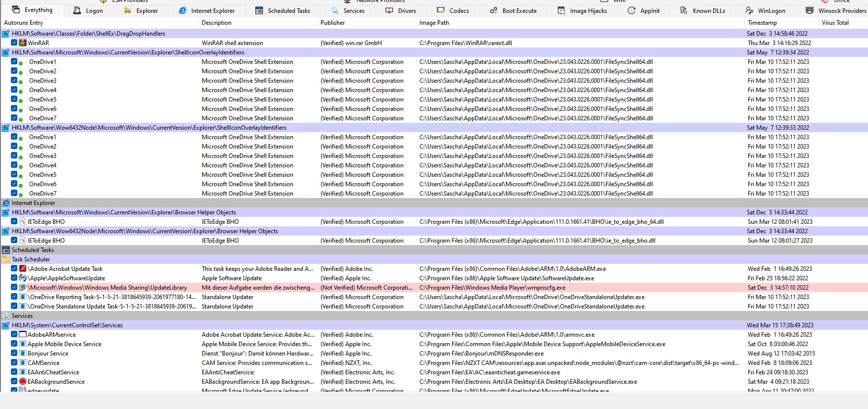868x409 pixels.
Task: Click the Image Hijacks tab icon
Action: (561, 10)
